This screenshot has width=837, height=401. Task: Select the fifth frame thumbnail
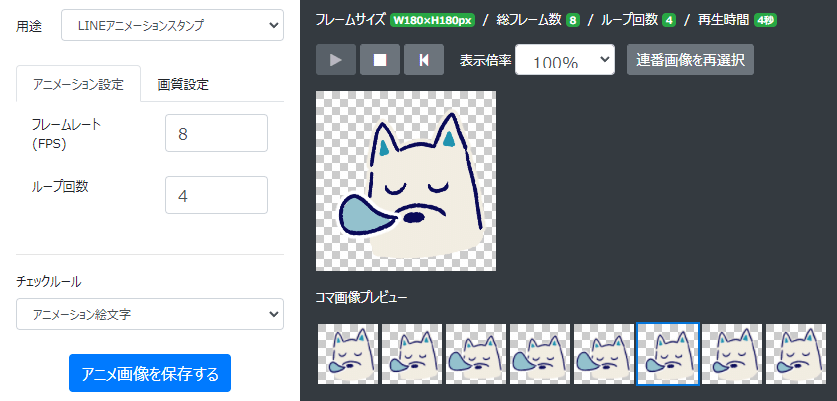(604, 354)
